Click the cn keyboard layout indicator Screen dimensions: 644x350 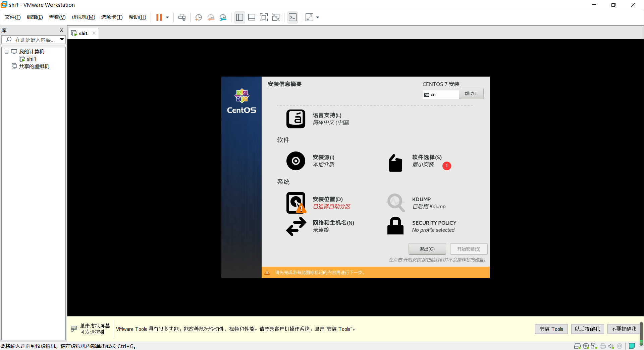click(440, 95)
